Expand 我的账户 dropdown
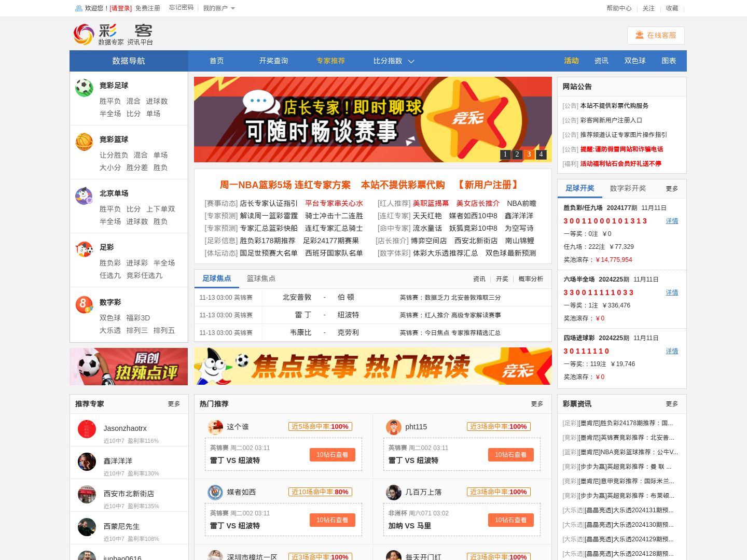 (219, 8)
